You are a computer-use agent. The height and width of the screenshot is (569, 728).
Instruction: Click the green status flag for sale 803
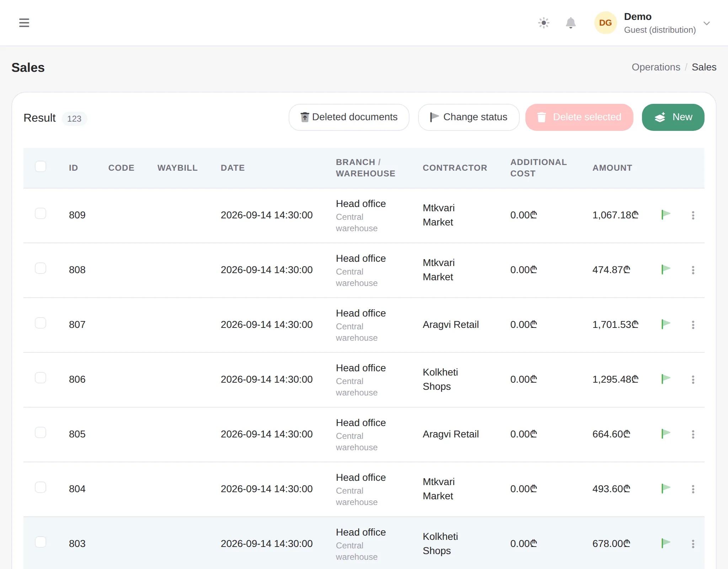coord(665,543)
